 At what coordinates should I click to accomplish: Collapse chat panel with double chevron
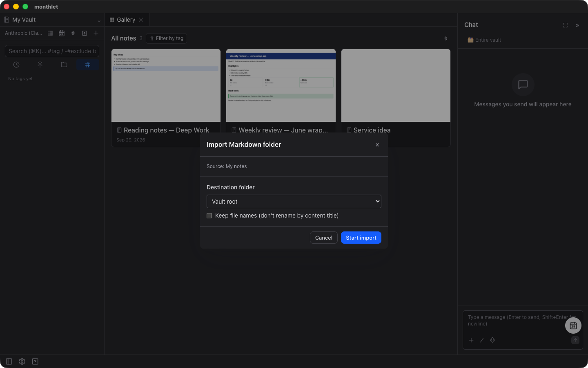pos(577,25)
